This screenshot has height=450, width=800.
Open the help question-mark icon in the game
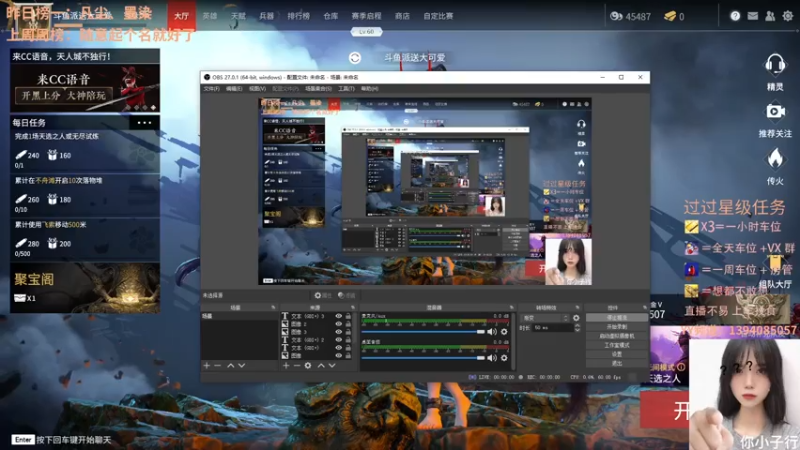click(x=735, y=16)
